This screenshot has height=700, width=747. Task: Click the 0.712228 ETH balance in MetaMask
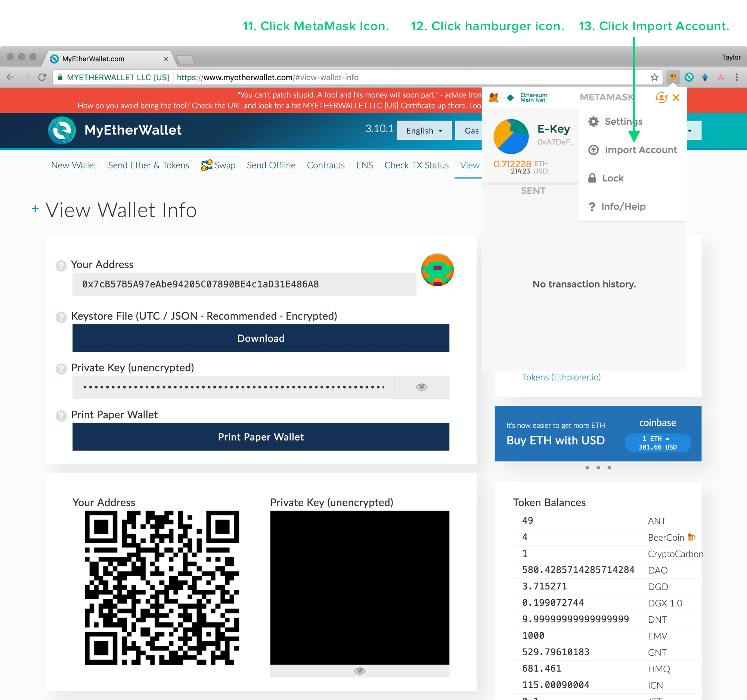tap(520, 164)
